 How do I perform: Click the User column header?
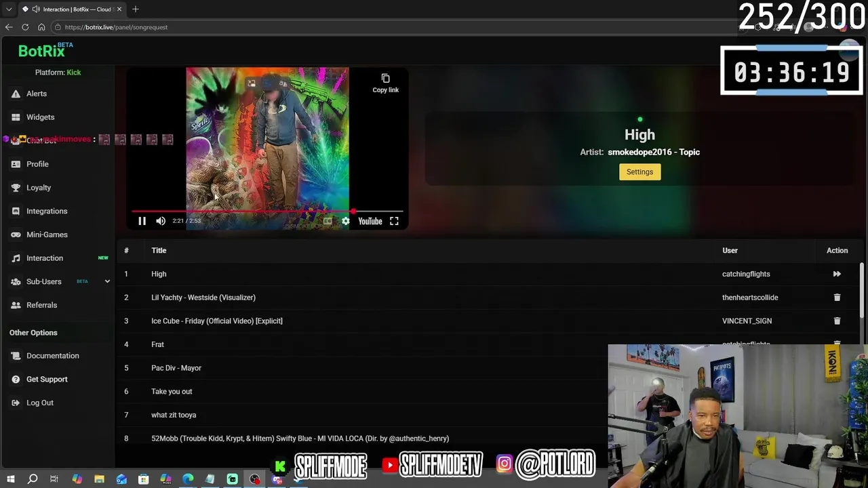[x=730, y=251]
